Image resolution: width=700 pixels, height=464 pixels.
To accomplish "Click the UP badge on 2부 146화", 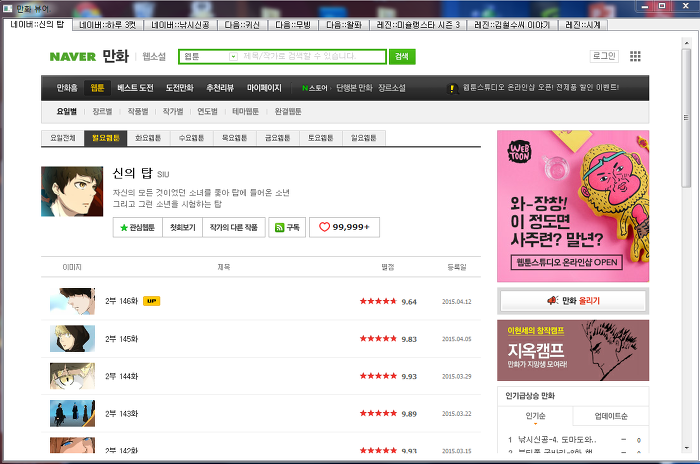I will tap(151, 301).
